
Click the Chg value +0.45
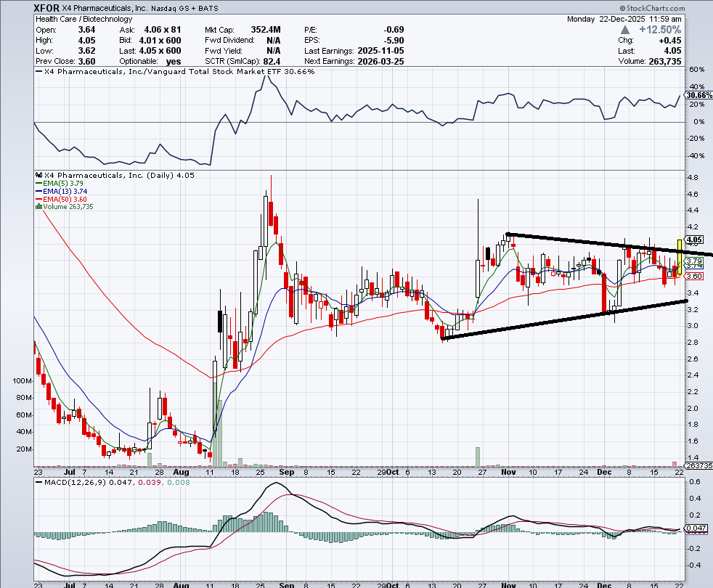click(x=669, y=40)
